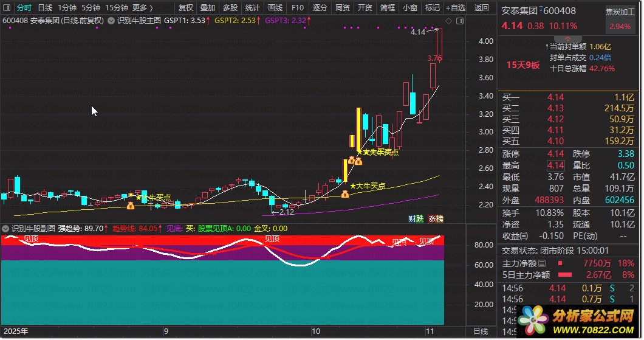Click the 叠加 overlay button
644x340 pixels.
click(207, 7)
